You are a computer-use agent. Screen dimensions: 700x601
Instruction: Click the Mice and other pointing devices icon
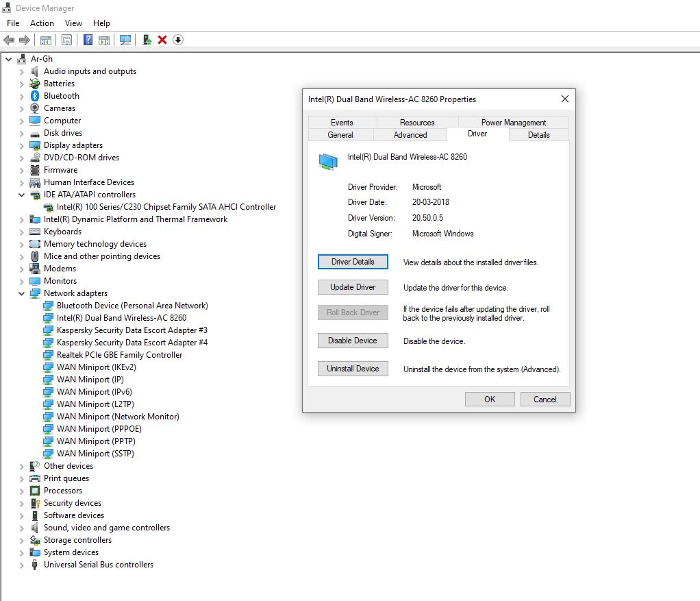tap(35, 256)
